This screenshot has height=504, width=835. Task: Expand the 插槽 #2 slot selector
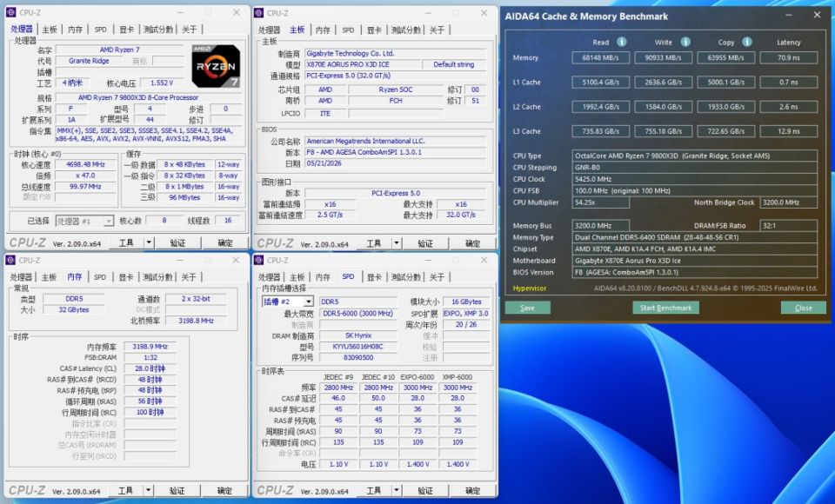tap(308, 302)
